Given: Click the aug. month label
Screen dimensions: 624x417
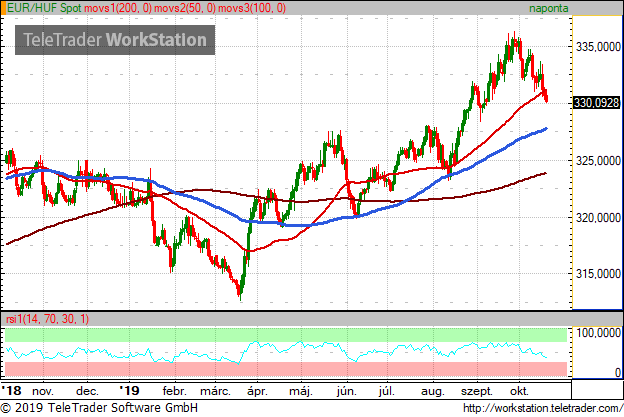Looking at the screenshot, I should pos(433,392).
